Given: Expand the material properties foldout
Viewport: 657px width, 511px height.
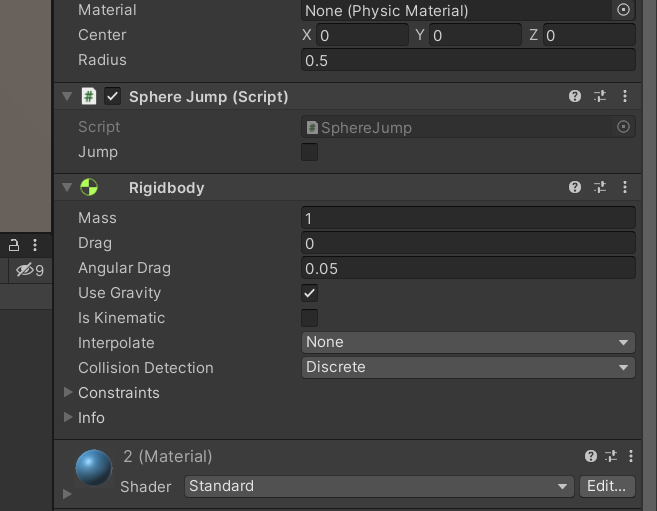Looking at the screenshot, I should click(x=67, y=494).
